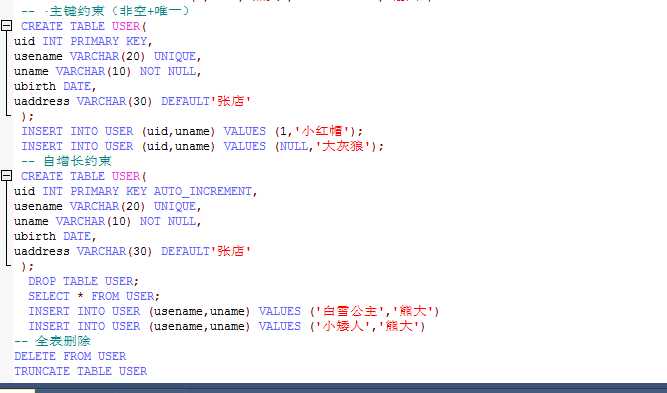Collapse the CREATE TABLE block under the 自增长约束 comment

tap(6, 176)
